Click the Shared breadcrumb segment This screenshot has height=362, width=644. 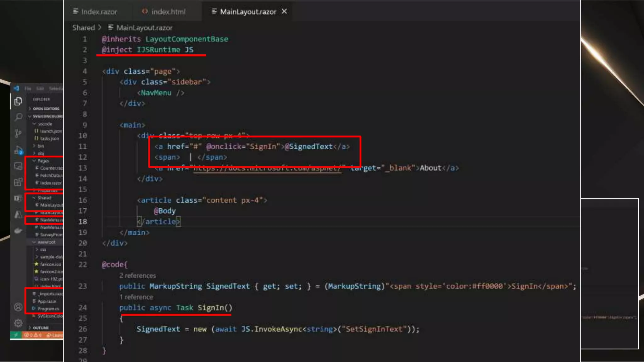[x=83, y=28]
